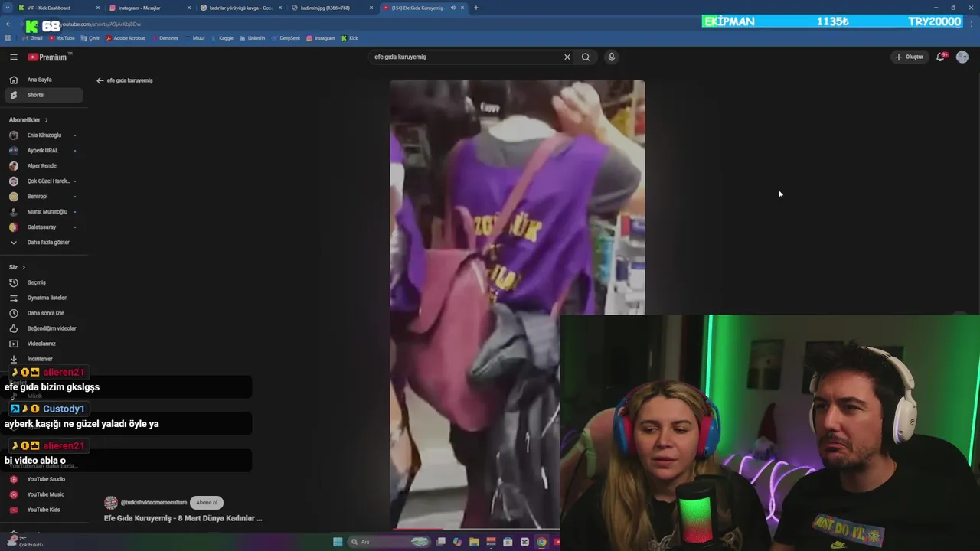The width and height of the screenshot is (980, 551).
Task: Open Chrome from taskbar
Action: pos(541,542)
